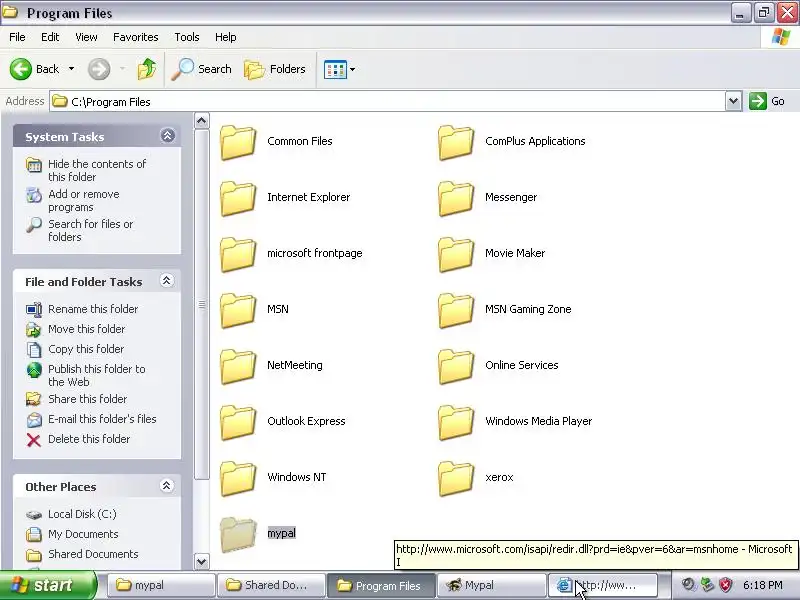This screenshot has height=600, width=800.
Task: Click Move this folder
Action: [86, 329]
